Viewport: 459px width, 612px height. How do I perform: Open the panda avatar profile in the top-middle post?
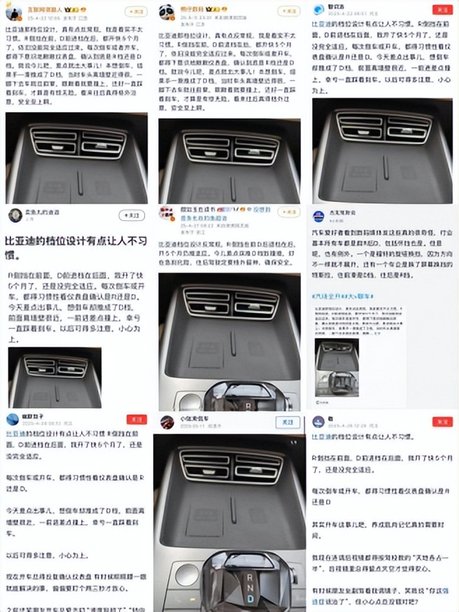tap(167, 12)
